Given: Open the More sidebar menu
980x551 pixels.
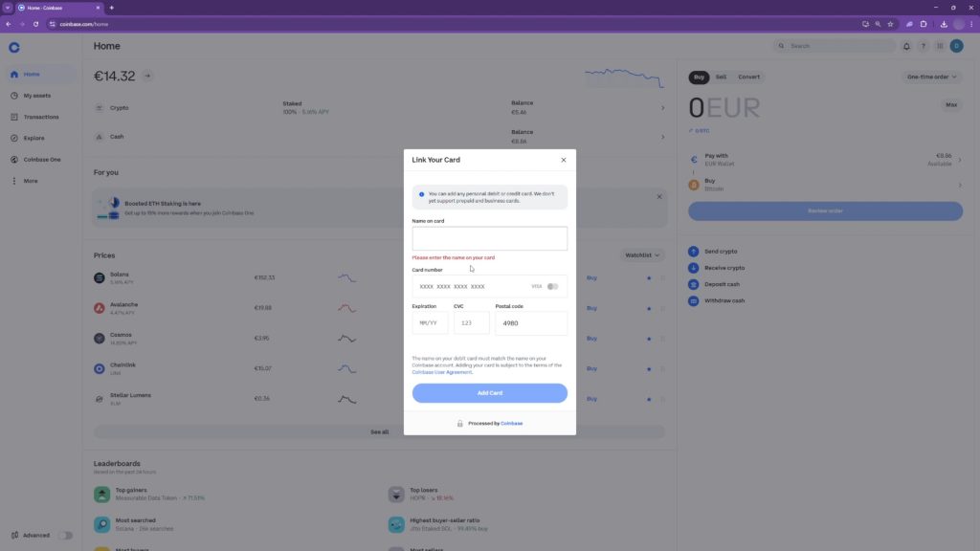Looking at the screenshot, I should (x=41, y=181).
